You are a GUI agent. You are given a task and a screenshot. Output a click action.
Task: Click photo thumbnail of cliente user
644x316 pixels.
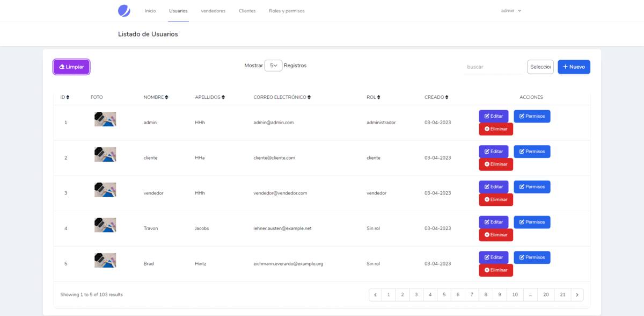click(x=105, y=154)
